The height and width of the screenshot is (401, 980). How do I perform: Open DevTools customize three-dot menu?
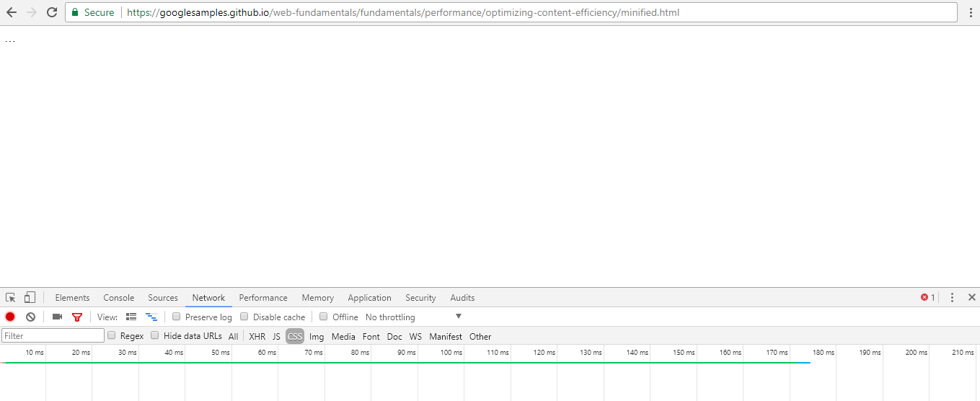952,297
